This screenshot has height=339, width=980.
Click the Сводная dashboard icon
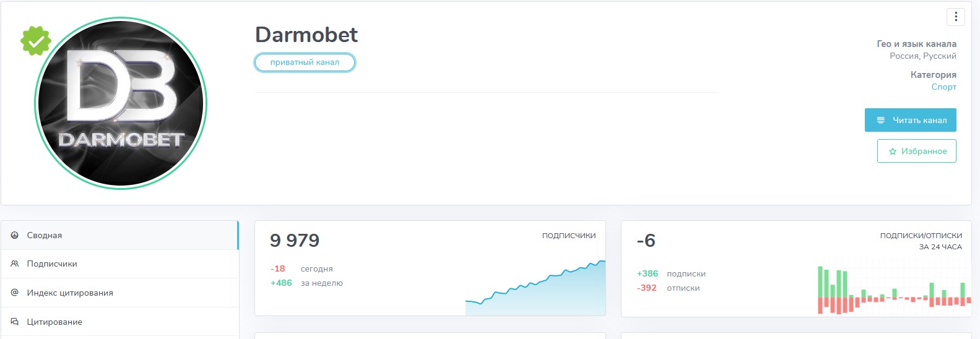[x=15, y=235]
